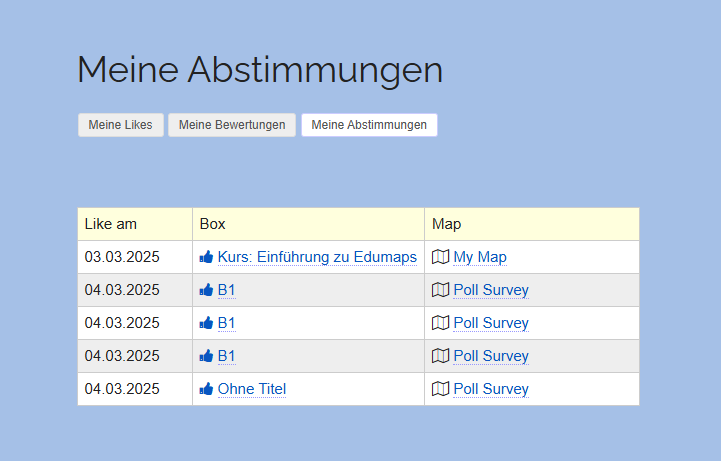This screenshot has width=721, height=461.
Task: Open the Kurs: Einführung zu Edumaps link
Action: click(x=317, y=257)
